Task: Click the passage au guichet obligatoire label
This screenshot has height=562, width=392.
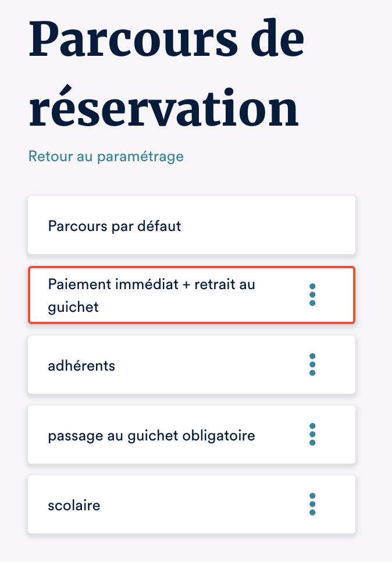Action: click(151, 435)
